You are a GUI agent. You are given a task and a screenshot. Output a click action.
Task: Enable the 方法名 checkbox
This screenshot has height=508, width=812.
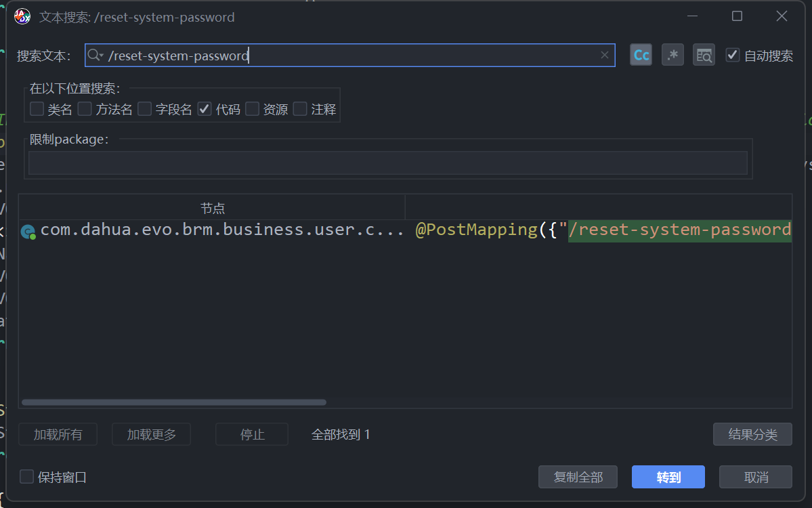(85, 109)
